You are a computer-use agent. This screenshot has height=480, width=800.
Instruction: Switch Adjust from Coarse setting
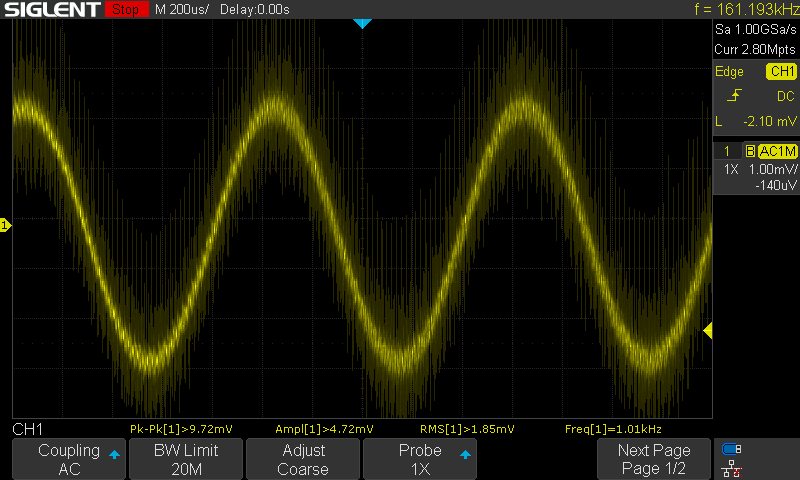tap(303, 459)
